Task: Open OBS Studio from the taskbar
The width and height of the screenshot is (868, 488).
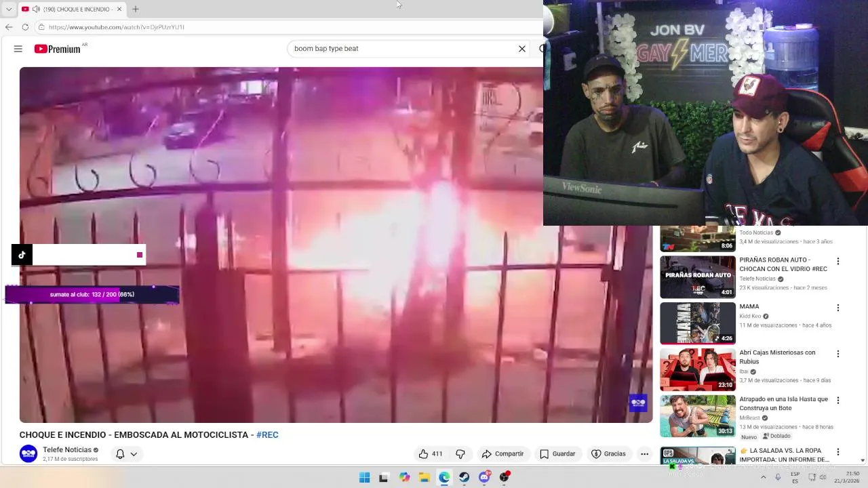Action: click(x=505, y=477)
